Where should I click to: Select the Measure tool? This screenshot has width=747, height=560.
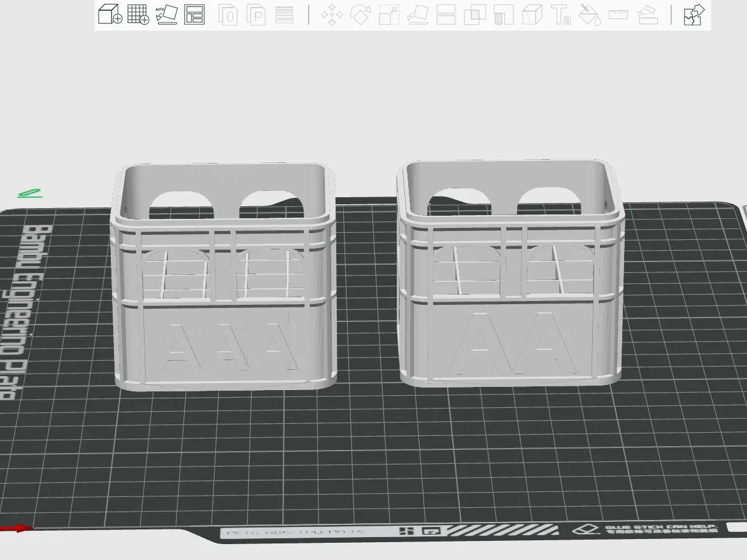pyautogui.click(x=618, y=16)
